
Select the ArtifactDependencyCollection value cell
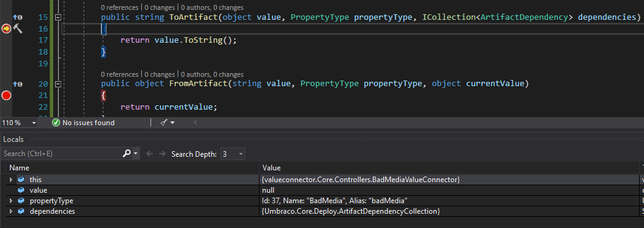tap(450, 211)
